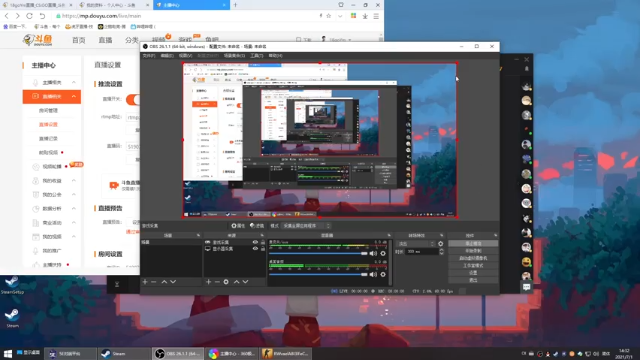Move scene up arrow in Scenes panel
Image resolution: width=640 pixels, height=360 pixels.
(164, 282)
